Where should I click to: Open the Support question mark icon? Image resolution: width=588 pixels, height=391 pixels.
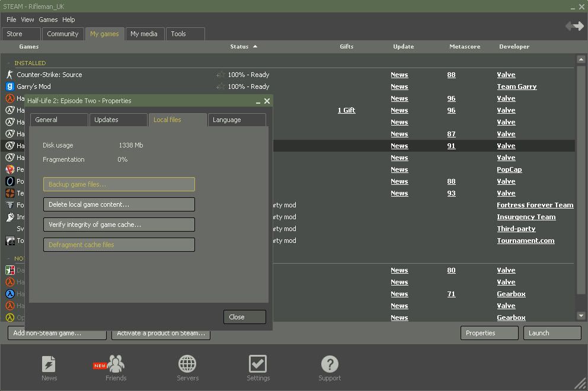click(330, 364)
